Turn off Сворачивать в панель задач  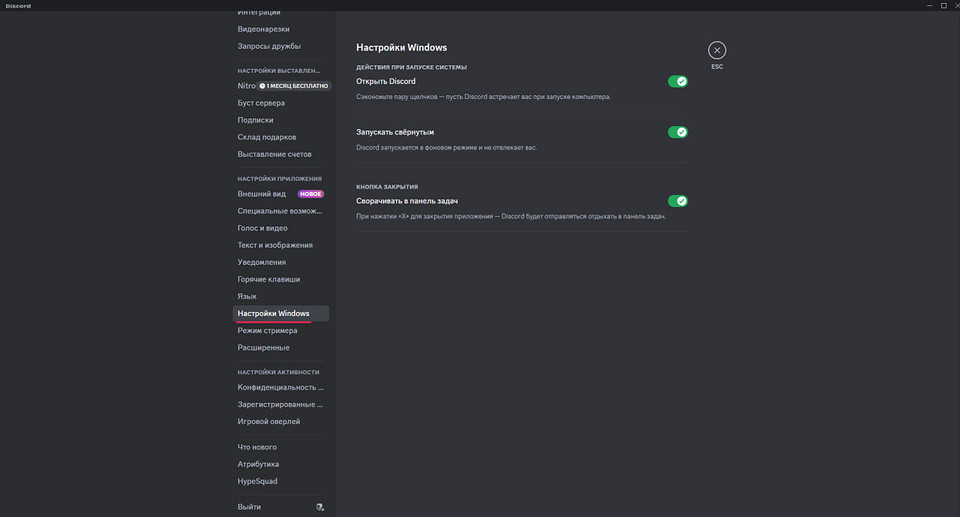click(x=678, y=201)
